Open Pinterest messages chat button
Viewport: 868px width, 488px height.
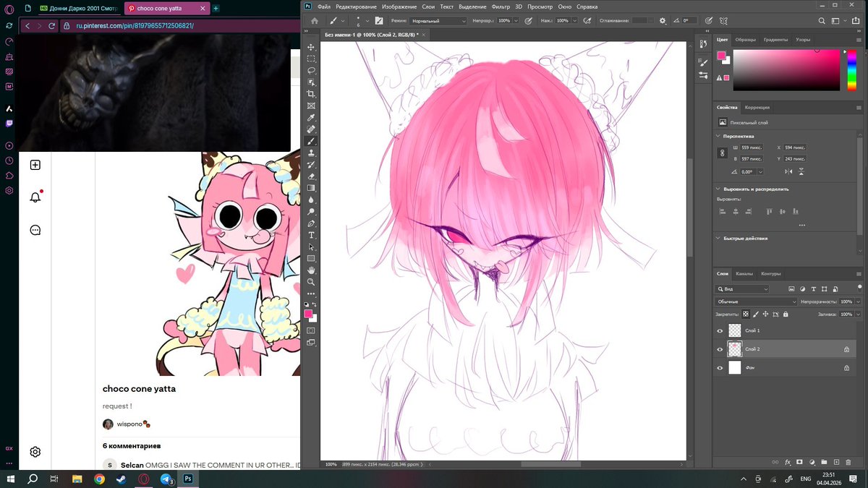[x=35, y=230]
